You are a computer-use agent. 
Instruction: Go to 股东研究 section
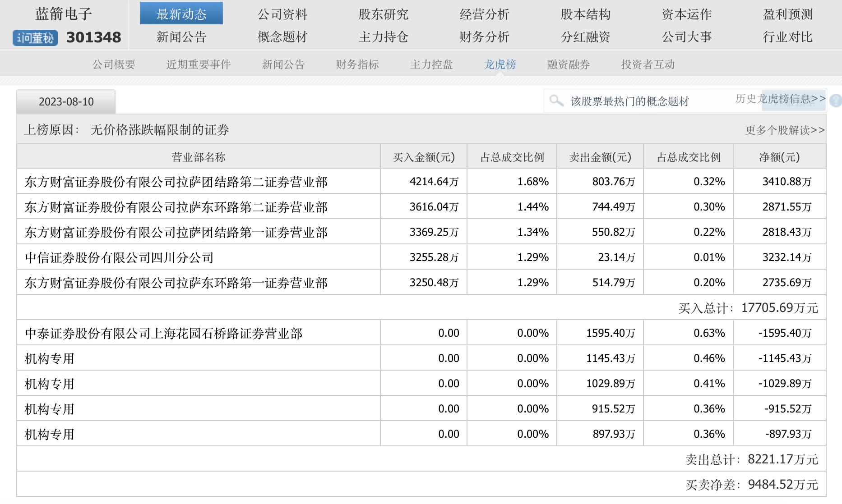[383, 14]
